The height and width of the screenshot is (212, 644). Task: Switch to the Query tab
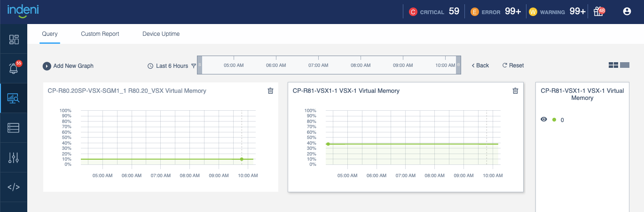tap(50, 34)
